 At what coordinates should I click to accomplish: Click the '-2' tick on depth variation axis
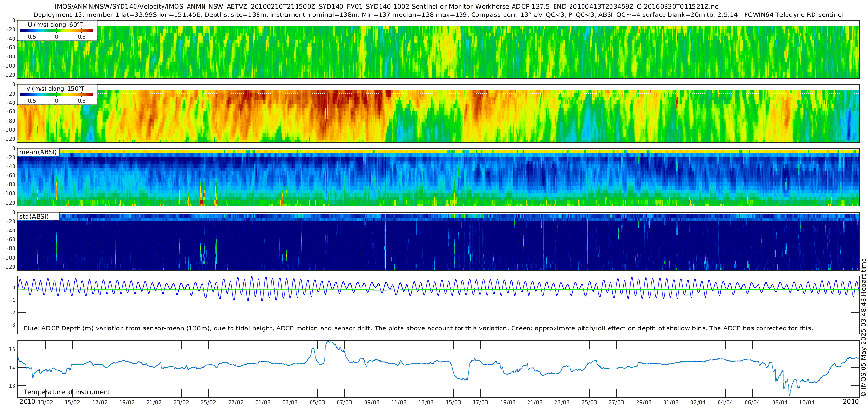point(14,313)
